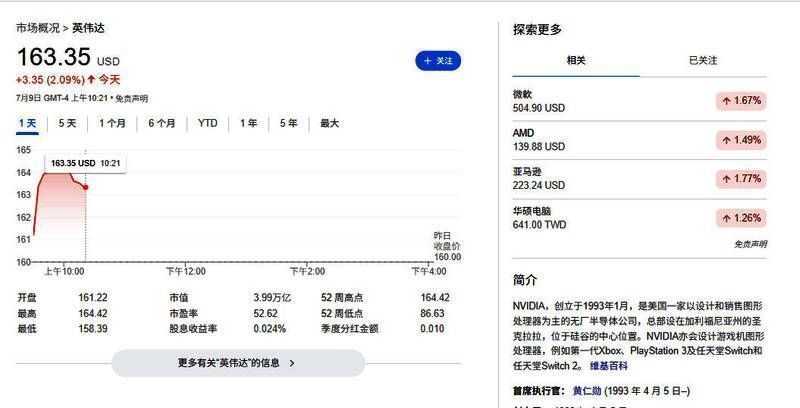This screenshot has width=800, height=408.
Task: Switch chart to 5天 range
Action: (x=67, y=124)
